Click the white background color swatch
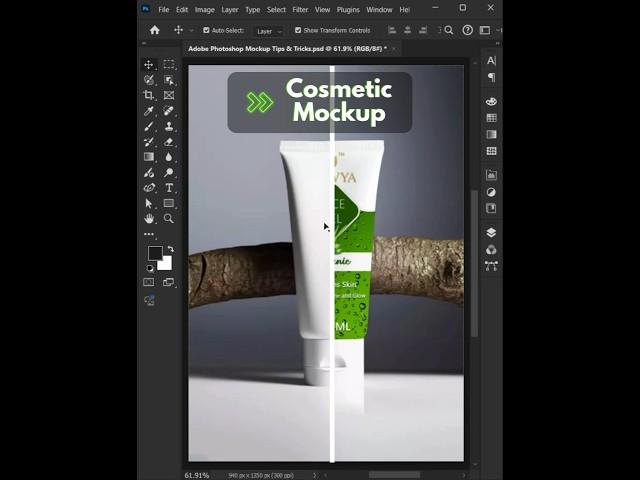Screen dimensions: 640x480 click(166, 264)
